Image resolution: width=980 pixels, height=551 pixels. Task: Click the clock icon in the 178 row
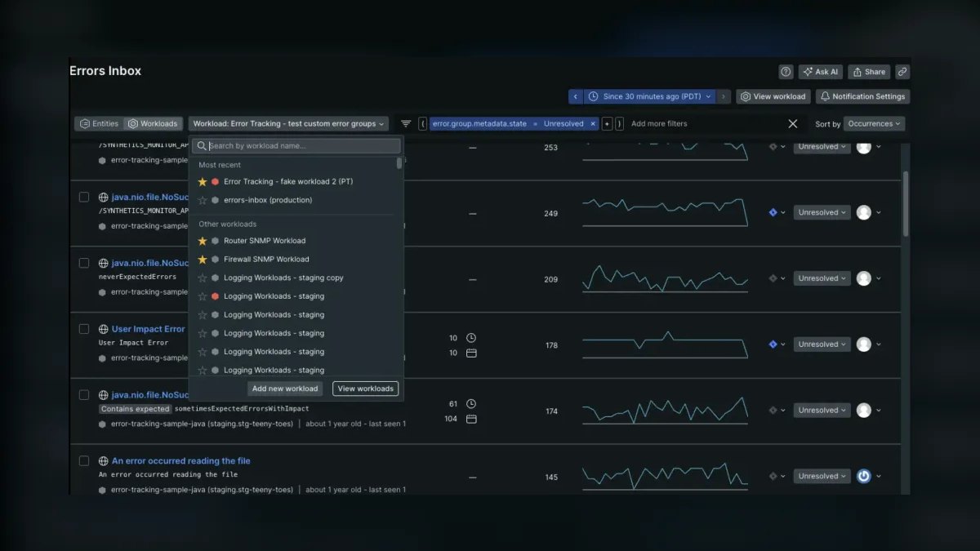471,338
